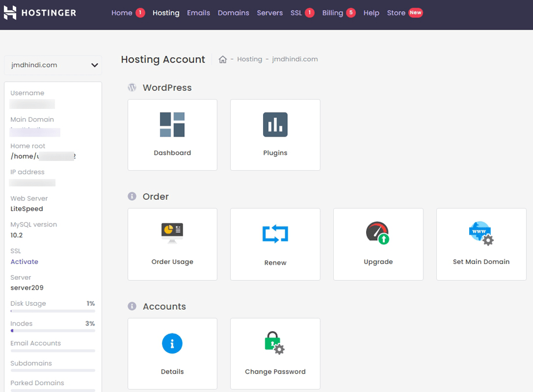
Task: Click the Main Domain label
Action: coord(32,120)
